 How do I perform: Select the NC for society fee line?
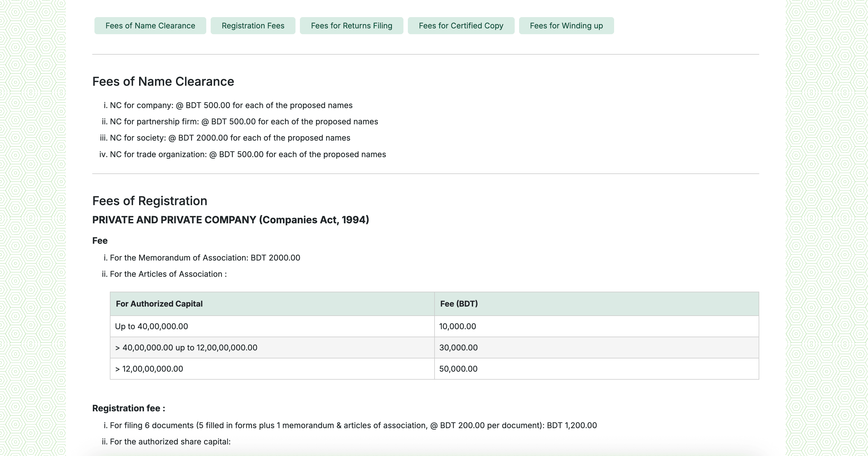click(230, 138)
